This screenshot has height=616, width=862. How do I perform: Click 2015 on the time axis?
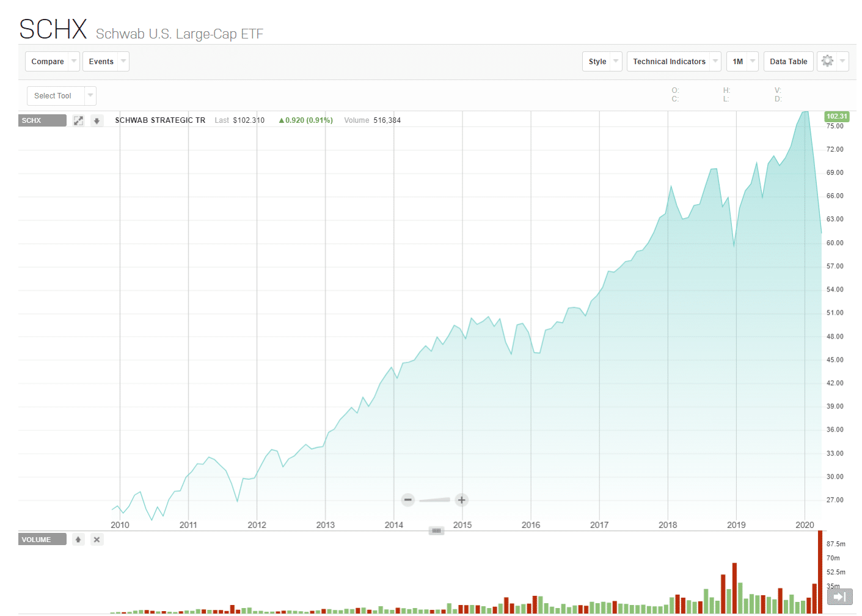pos(462,525)
